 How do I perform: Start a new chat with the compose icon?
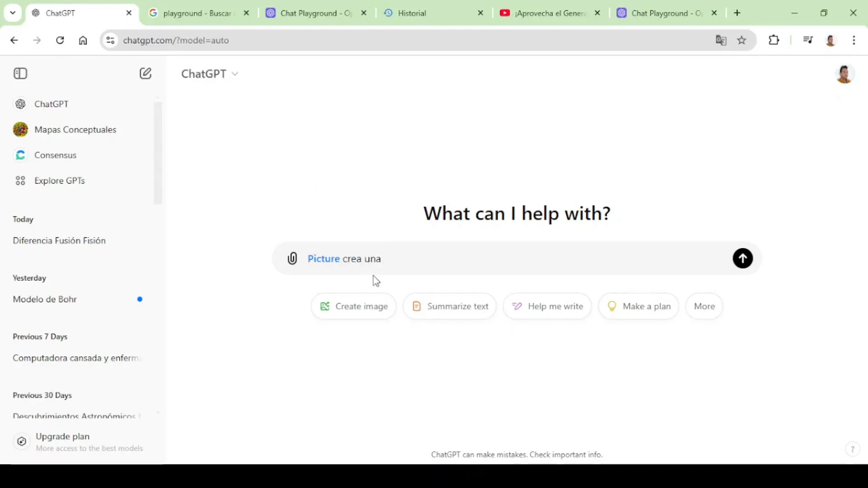click(x=145, y=73)
